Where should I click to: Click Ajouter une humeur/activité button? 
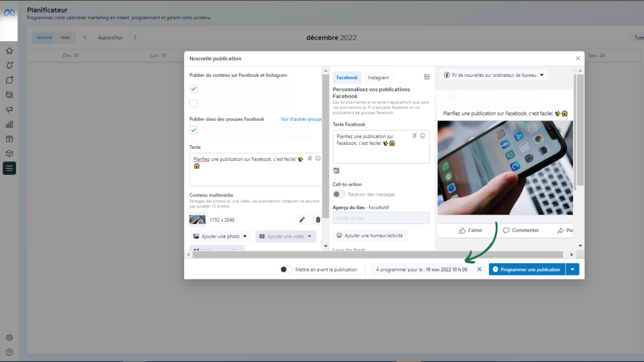pos(370,235)
